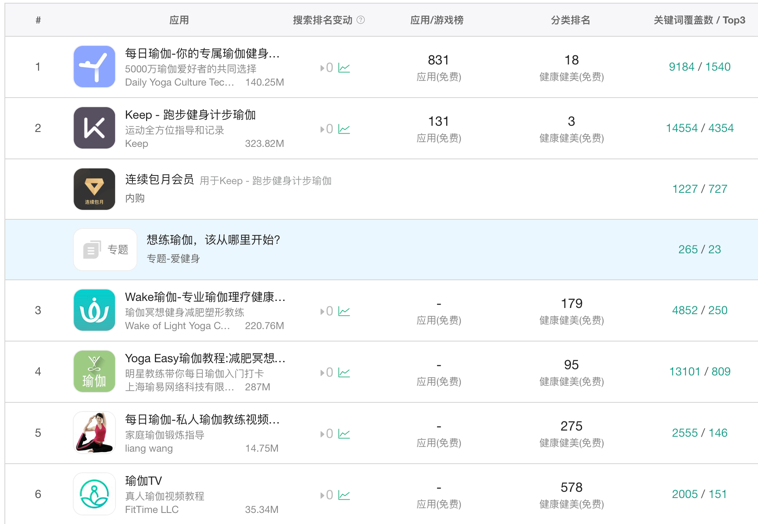758x524 pixels.
Task: Click the Yoga Easy green app icon
Action: tap(94, 371)
